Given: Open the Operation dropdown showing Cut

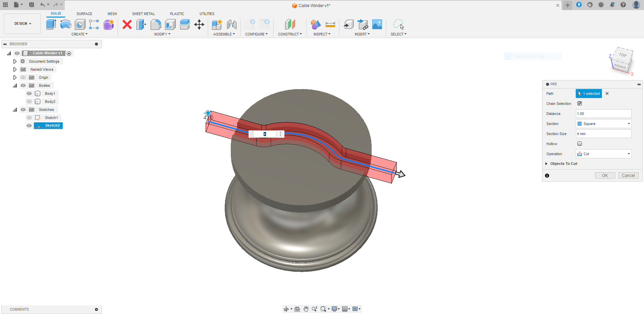Looking at the screenshot, I should pyautogui.click(x=604, y=154).
